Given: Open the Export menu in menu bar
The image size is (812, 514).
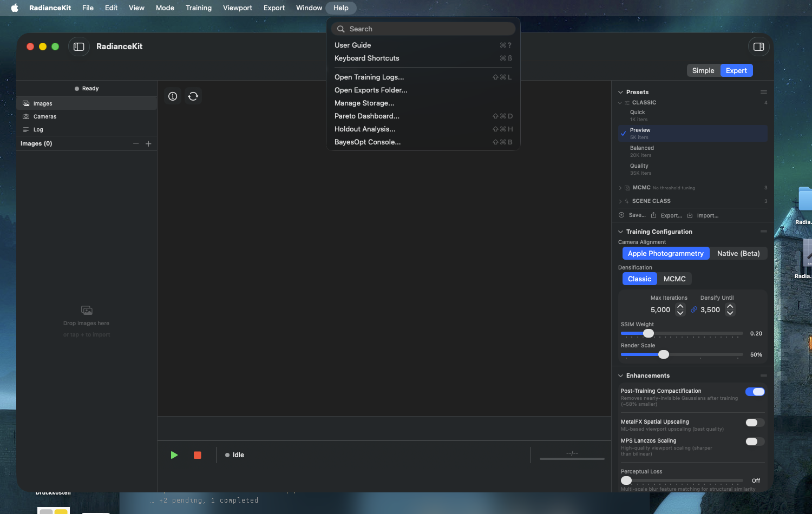Looking at the screenshot, I should [x=274, y=8].
